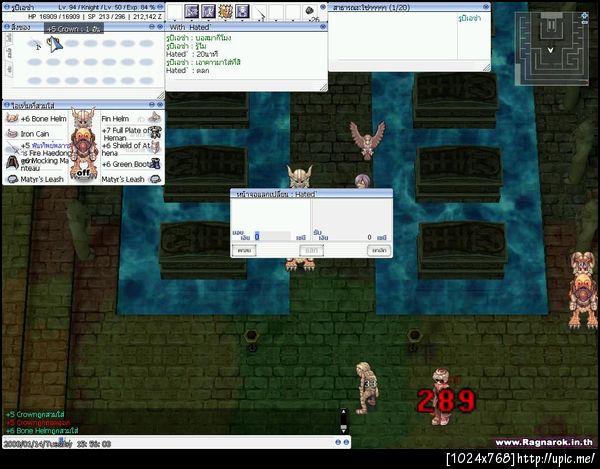The width and height of the screenshot is (600, 469).
Task: Click the Fire Haedonggum weapon icon
Action: pos(12,148)
